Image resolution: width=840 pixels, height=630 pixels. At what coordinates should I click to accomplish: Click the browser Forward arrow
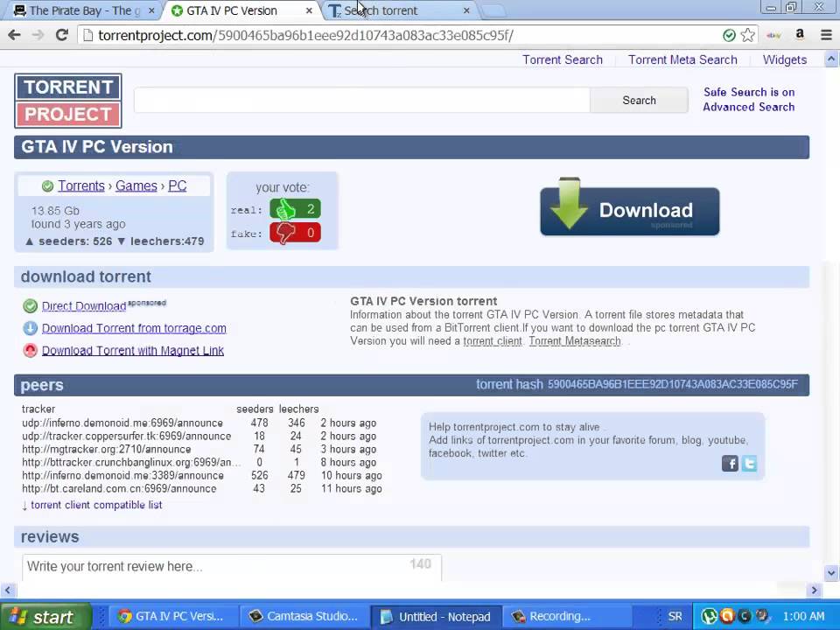38,35
